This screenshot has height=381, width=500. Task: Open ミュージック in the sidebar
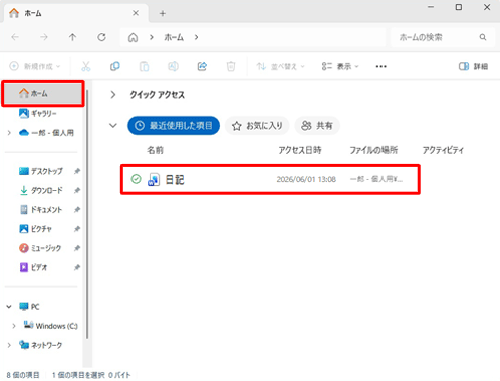point(40,248)
